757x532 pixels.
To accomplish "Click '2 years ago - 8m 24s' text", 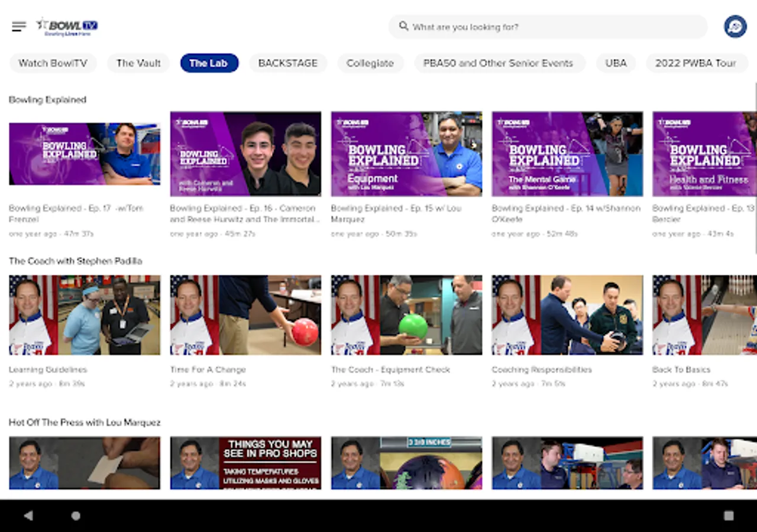I will click(x=208, y=384).
